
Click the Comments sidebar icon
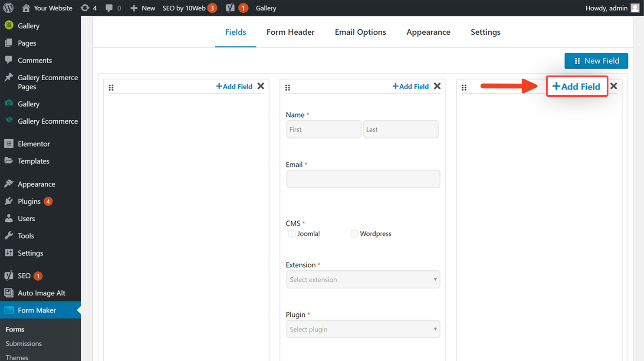coord(9,60)
